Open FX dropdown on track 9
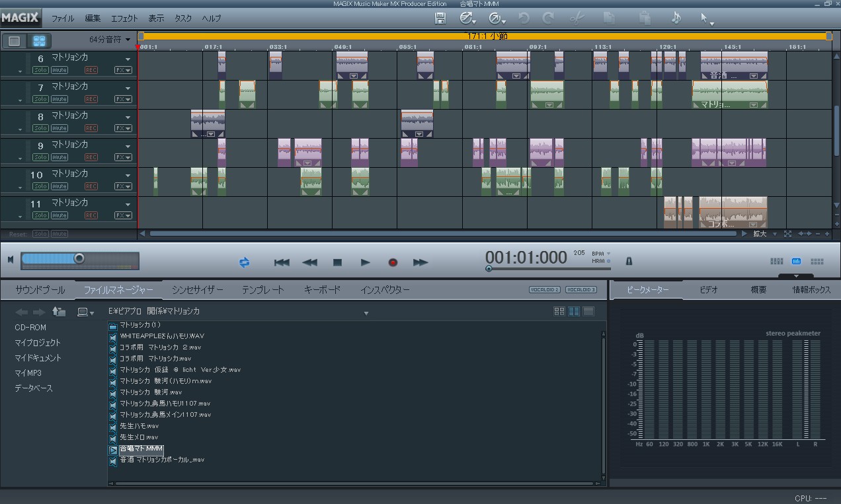 pyautogui.click(x=123, y=157)
